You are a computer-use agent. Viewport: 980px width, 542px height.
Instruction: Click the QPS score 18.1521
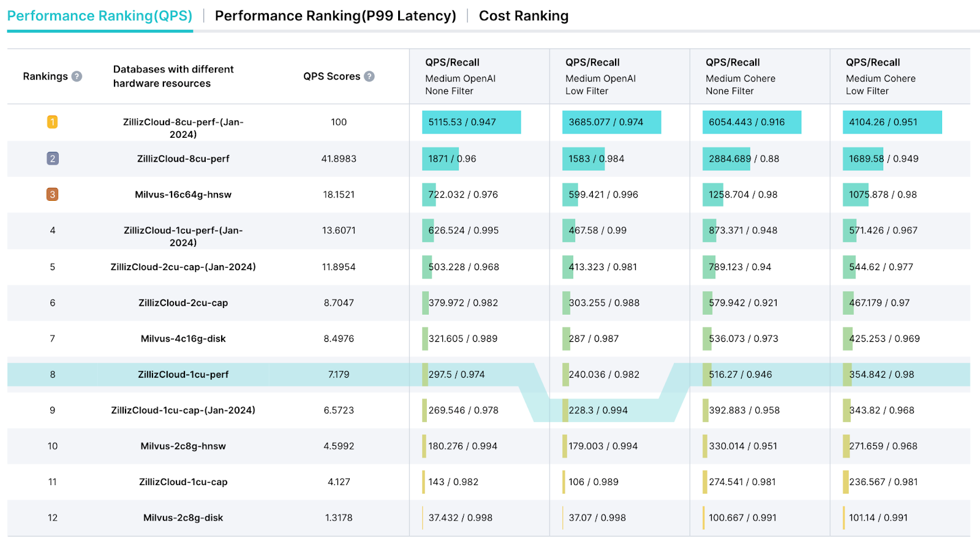pos(339,195)
